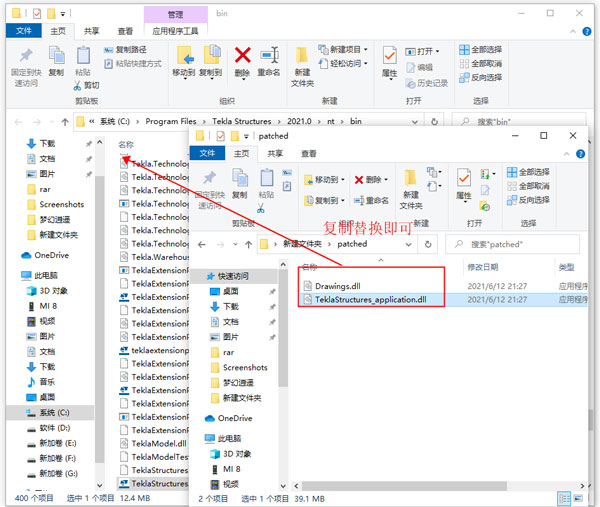Click New folder in bin window
The image size is (600, 507).
coord(302,67)
